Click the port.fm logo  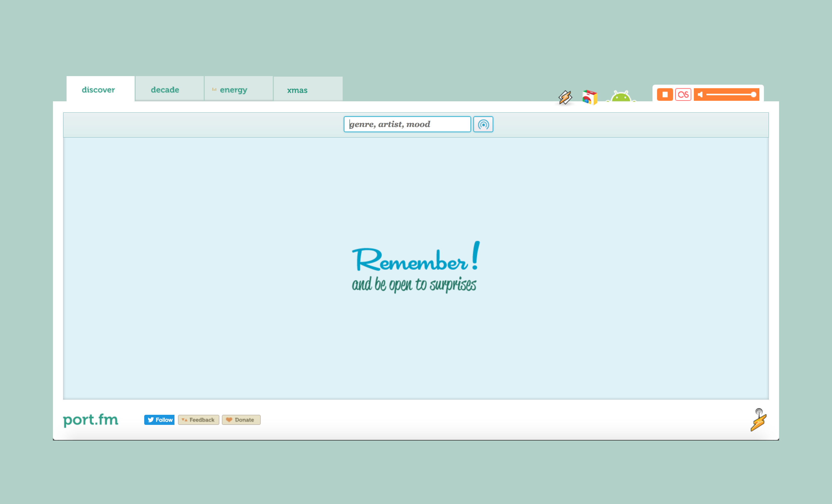pos(91,420)
